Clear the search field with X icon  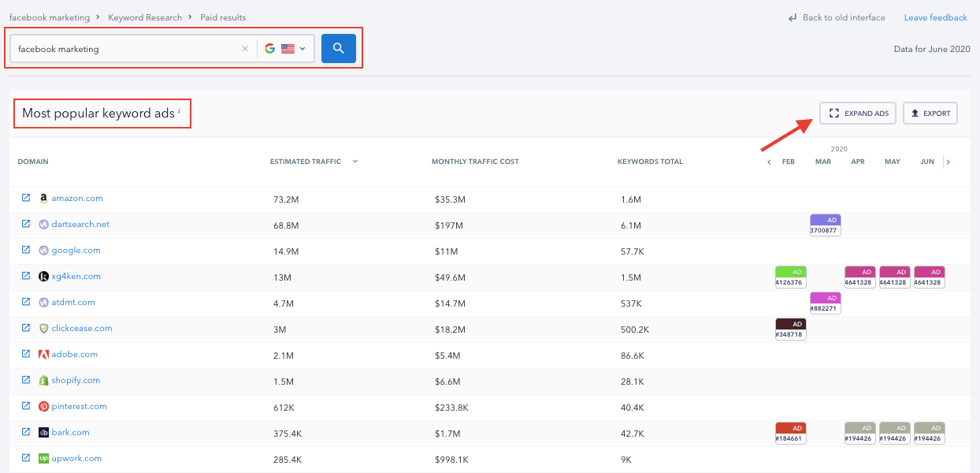(x=245, y=49)
